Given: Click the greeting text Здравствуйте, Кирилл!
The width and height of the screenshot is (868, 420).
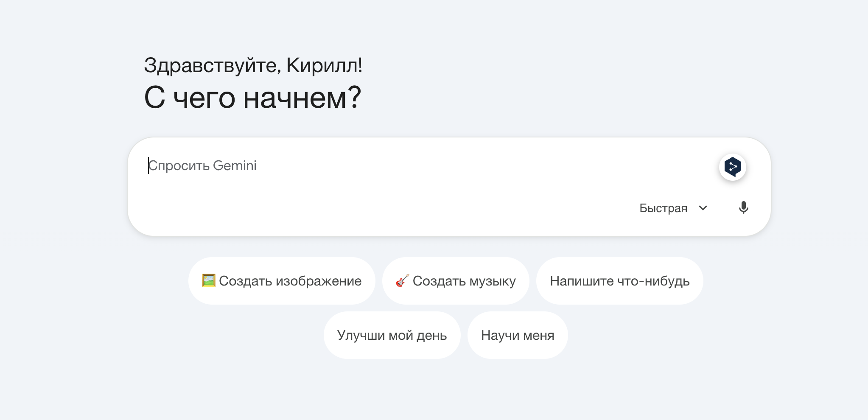Looking at the screenshot, I should click(x=253, y=65).
